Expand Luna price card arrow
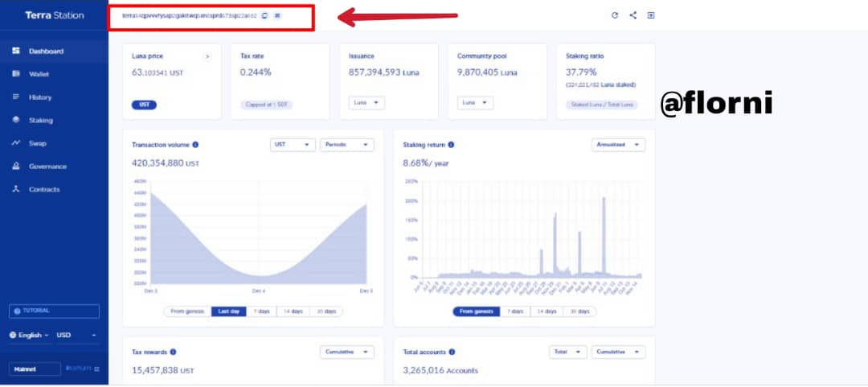 click(x=207, y=56)
